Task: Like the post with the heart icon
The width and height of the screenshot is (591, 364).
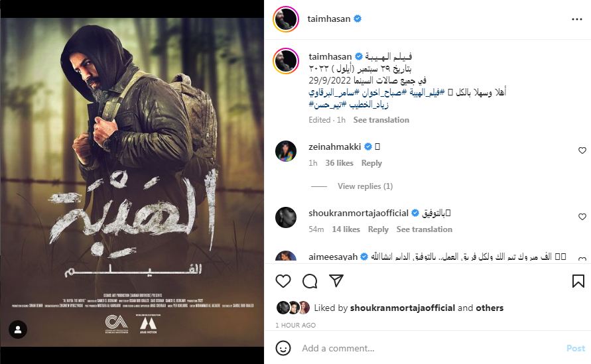Action: point(283,281)
